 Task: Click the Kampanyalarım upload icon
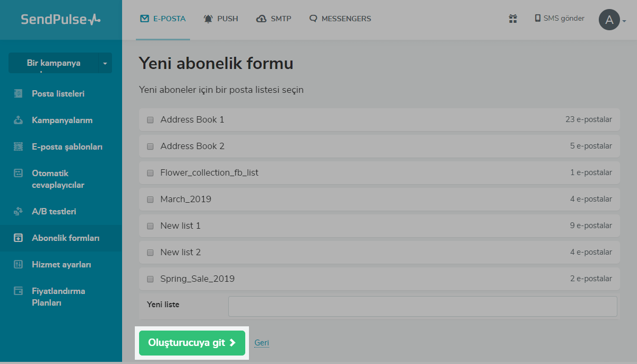[19, 120]
